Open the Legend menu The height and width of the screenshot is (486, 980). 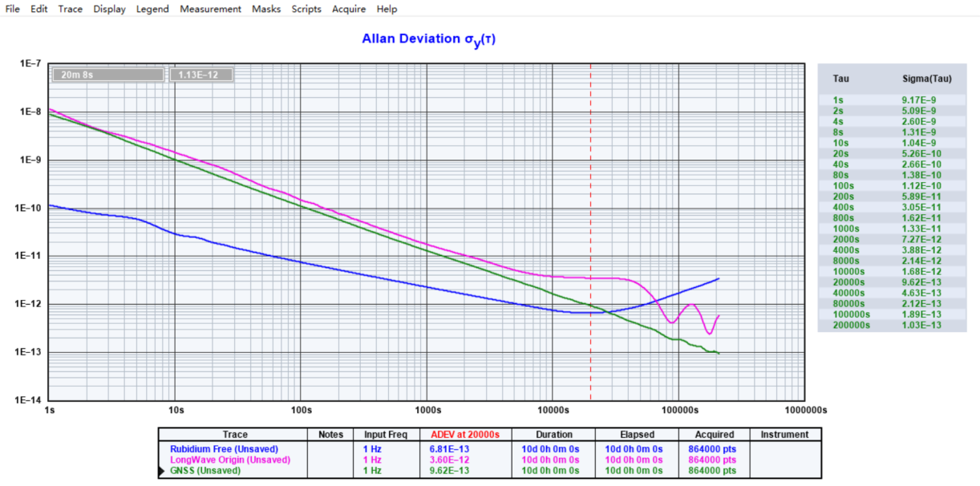tap(152, 9)
